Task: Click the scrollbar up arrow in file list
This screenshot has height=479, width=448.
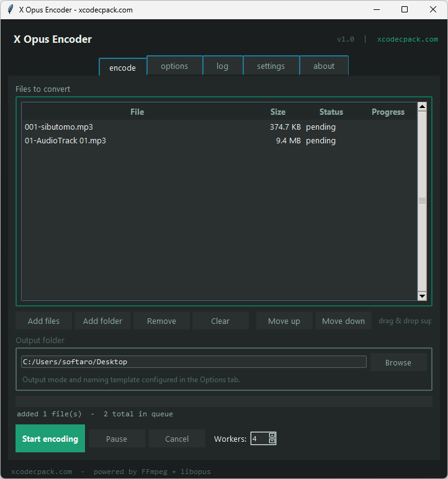Action: tap(422, 107)
